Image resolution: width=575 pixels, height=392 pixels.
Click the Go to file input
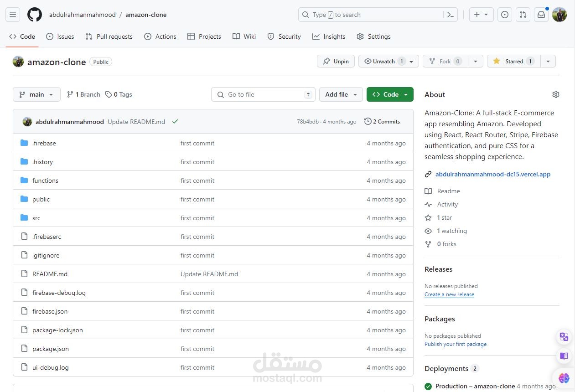tap(263, 94)
